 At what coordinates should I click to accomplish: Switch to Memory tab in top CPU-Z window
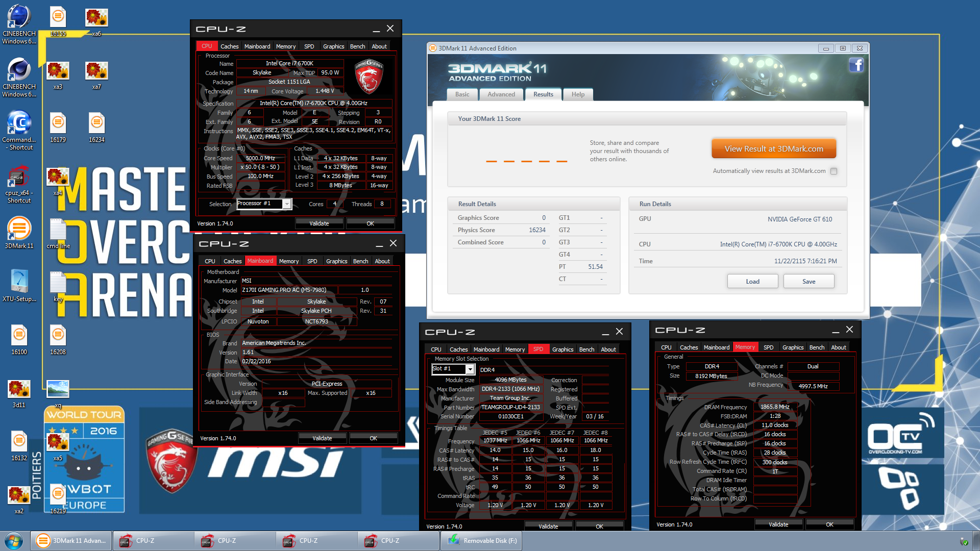tap(285, 46)
